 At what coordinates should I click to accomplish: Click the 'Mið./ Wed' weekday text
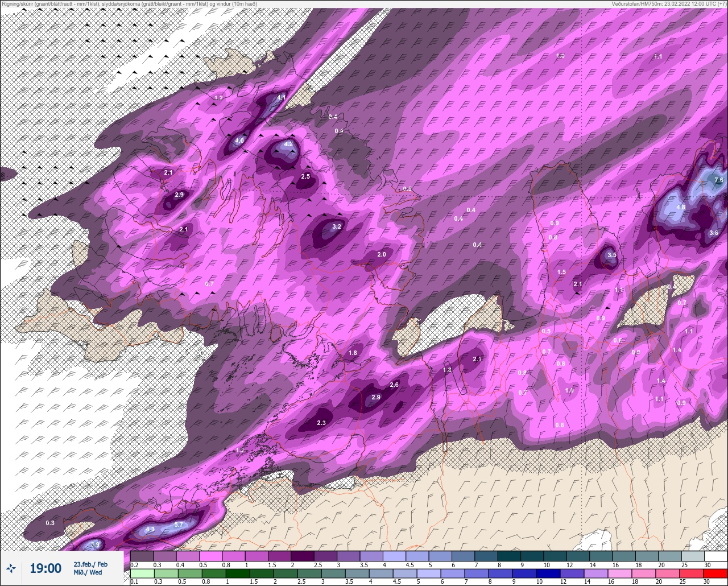pyautogui.click(x=88, y=572)
